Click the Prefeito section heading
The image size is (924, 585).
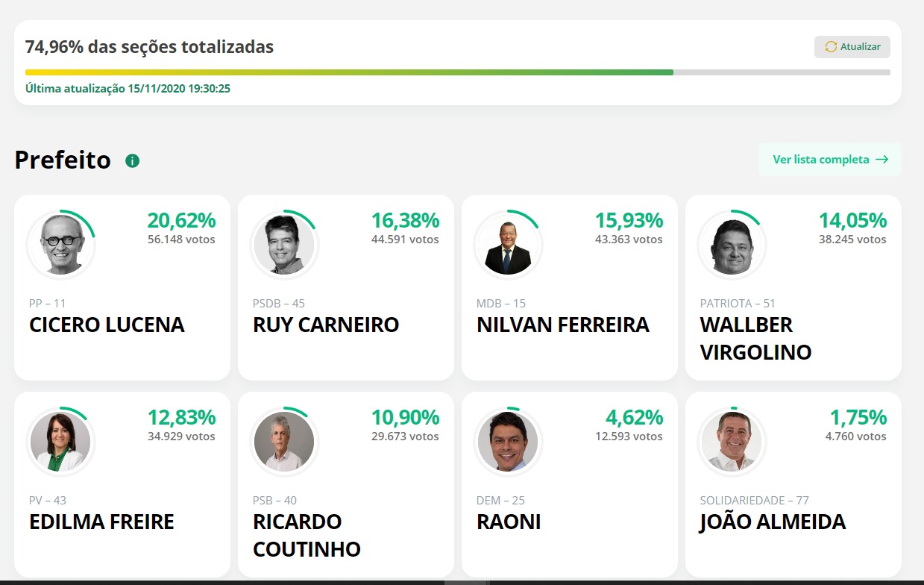(x=63, y=160)
